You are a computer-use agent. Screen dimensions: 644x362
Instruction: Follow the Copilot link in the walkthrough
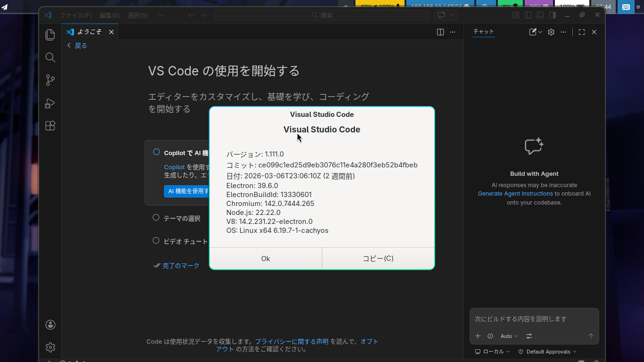coord(174,167)
